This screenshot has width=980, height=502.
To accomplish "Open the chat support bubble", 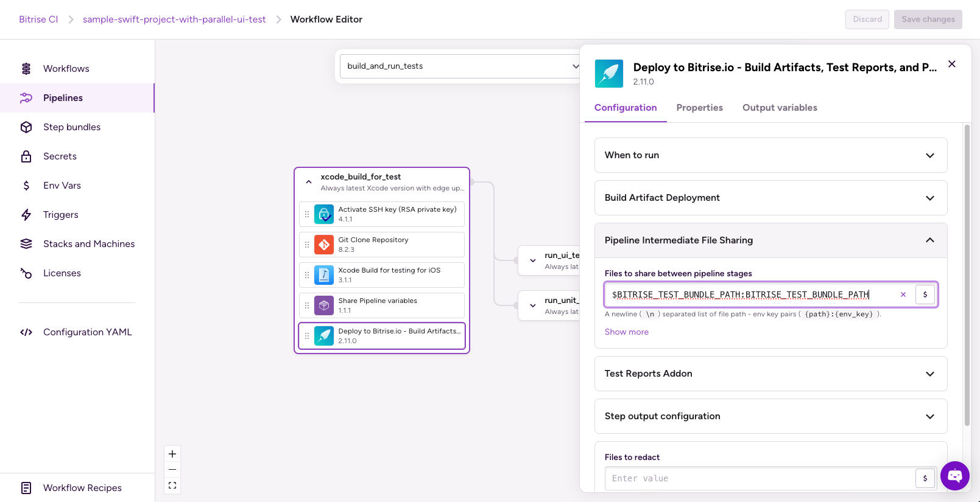I will point(955,476).
